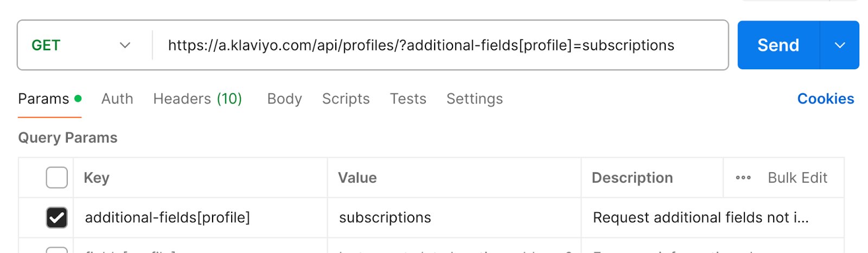The height and width of the screenshot is (253, 868).
Task: Open the request Settings tab
Action: [x=474, y=99]
